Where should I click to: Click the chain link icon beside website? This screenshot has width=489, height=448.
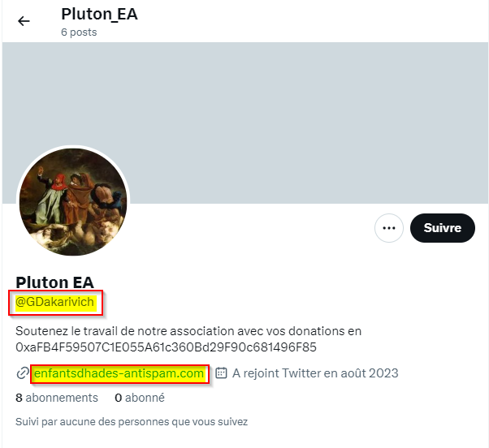23,373
